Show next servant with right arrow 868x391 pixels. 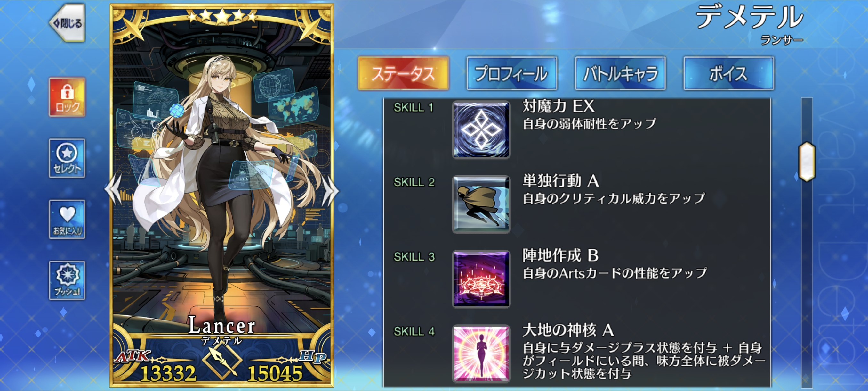330,191
